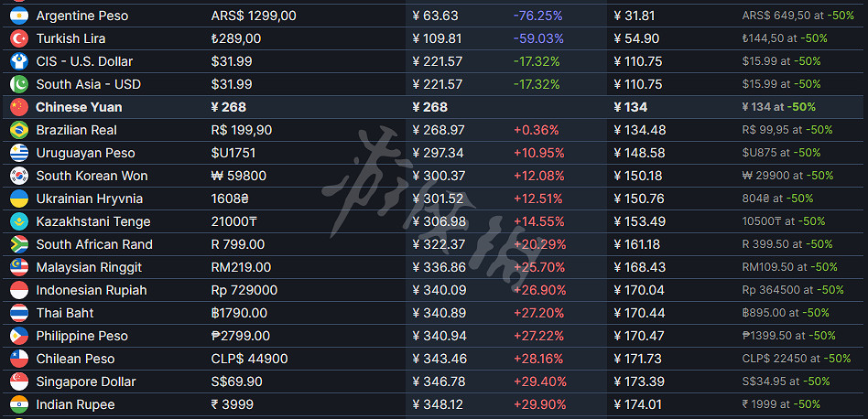Click the Indian flag icon
This screenshot has height=419, width=868.
pyautogui.click(x=18, y=404)
